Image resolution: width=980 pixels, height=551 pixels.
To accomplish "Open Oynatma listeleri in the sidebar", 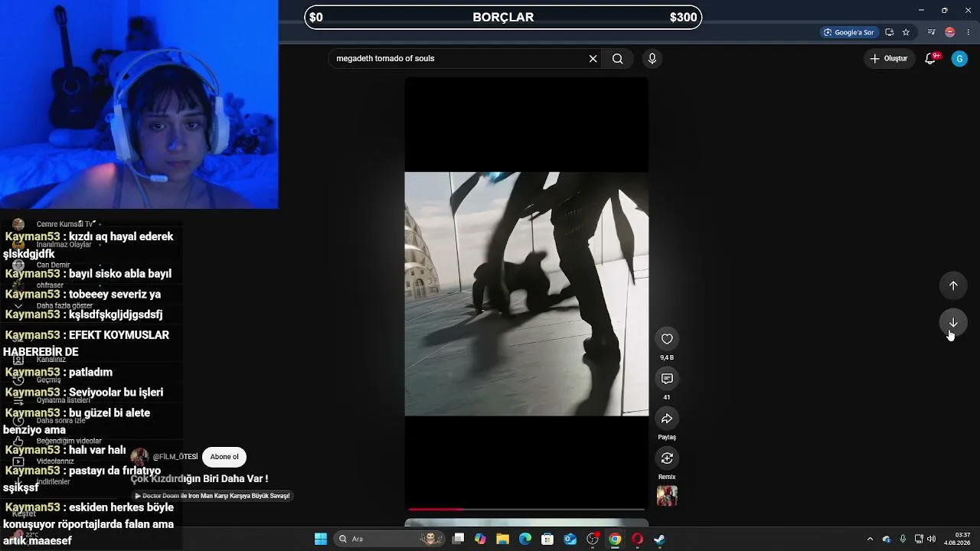I will 64,400.
